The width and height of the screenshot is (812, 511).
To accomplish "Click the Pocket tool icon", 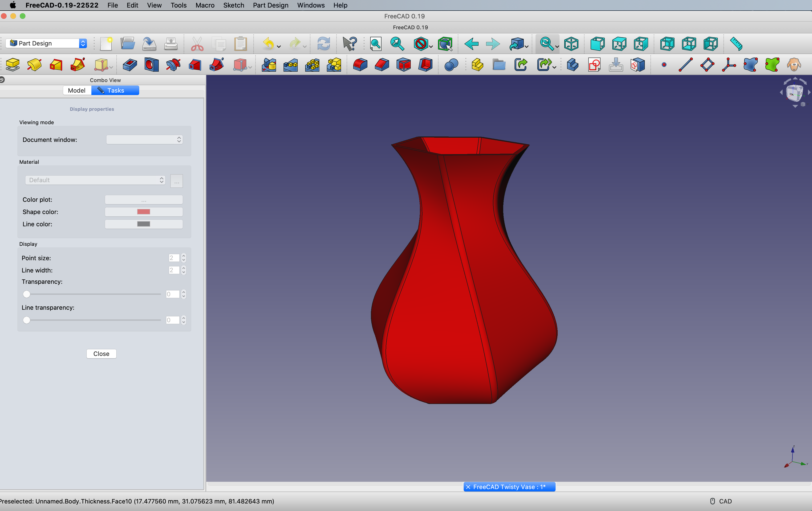I will pos(130,65).
